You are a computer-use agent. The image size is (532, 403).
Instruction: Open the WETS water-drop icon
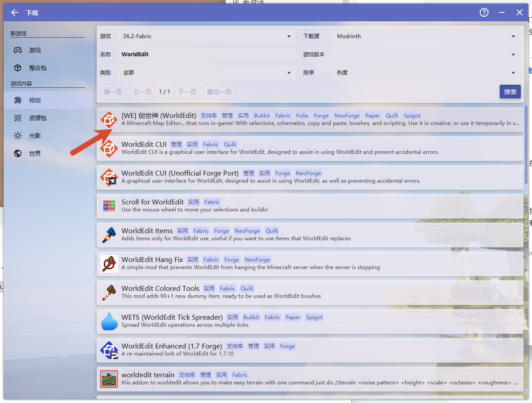(x=109, y=321)
